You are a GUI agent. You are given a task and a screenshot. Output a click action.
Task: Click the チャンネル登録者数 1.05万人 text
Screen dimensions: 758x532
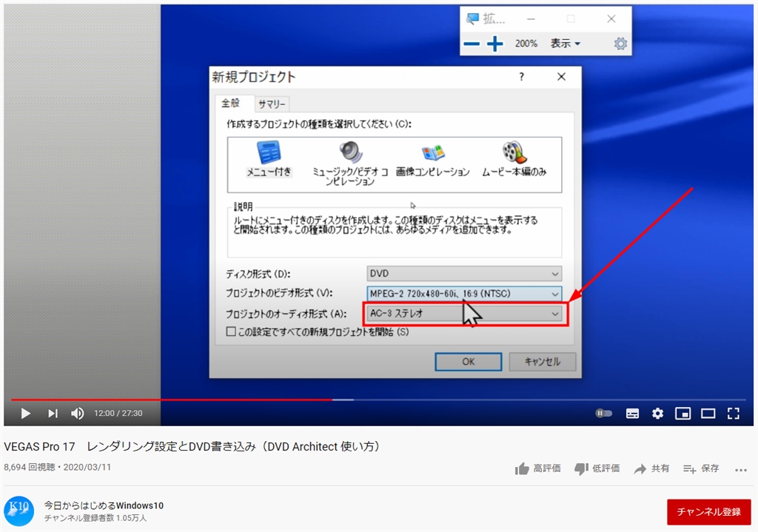pyautogui.click(x=95, y=518)
